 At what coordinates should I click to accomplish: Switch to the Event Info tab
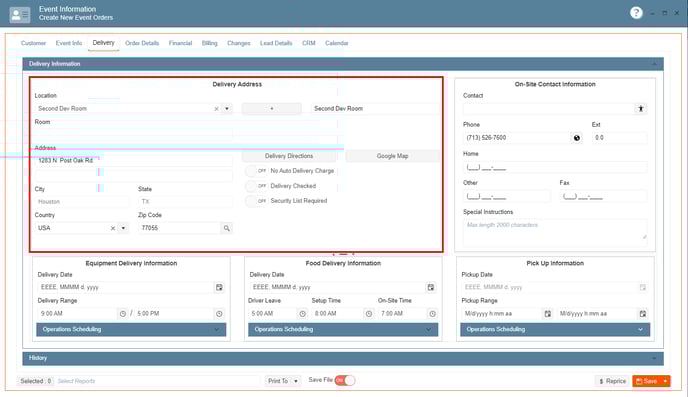[69, 43]
